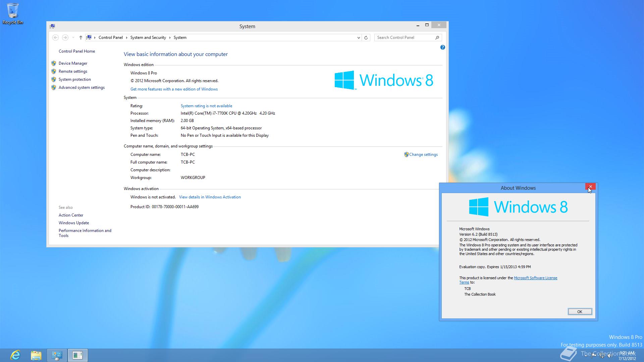The height and width of the screenshot is (362, 644).
Task: Go up one level to System and Security
Action: tap(80, 38)
